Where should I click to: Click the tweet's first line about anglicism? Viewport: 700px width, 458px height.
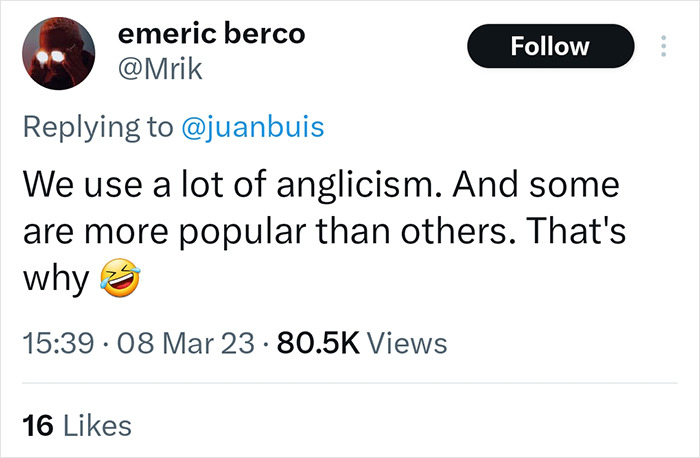point(320,186)
